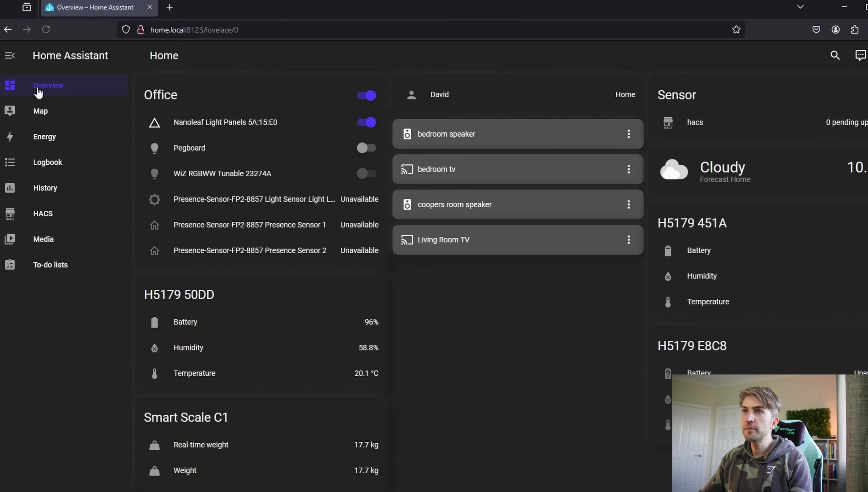Click the H5179 50DD thermometer icon
Image resolution: width=868 pixels, height=492 pixels.
point(154,374)
